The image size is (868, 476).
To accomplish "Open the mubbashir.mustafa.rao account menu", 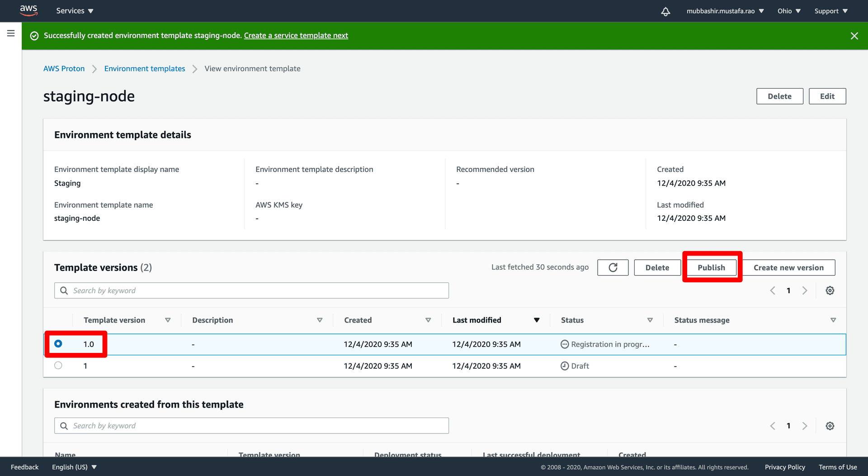I will (725, 11).
